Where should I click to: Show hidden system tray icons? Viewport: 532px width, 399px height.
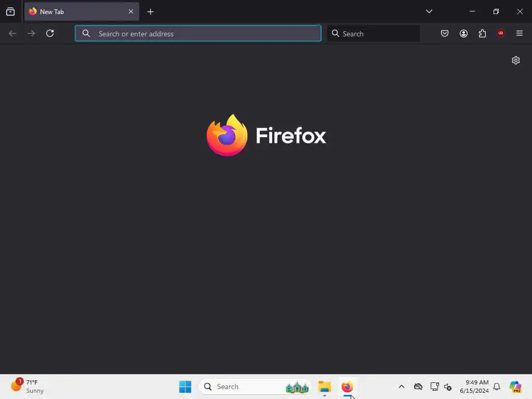(402, 387)
